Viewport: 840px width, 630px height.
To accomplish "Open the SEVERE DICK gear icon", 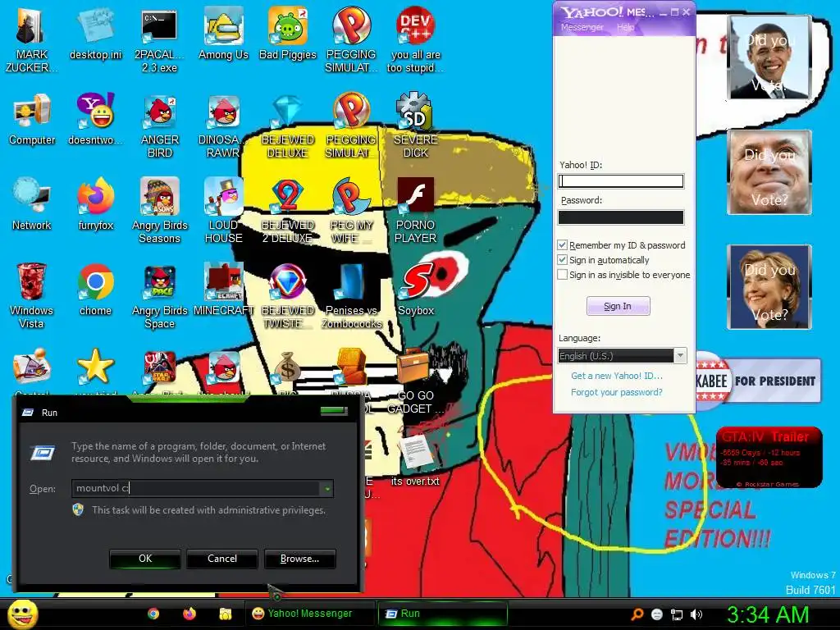I will click(x=415, y=126).
